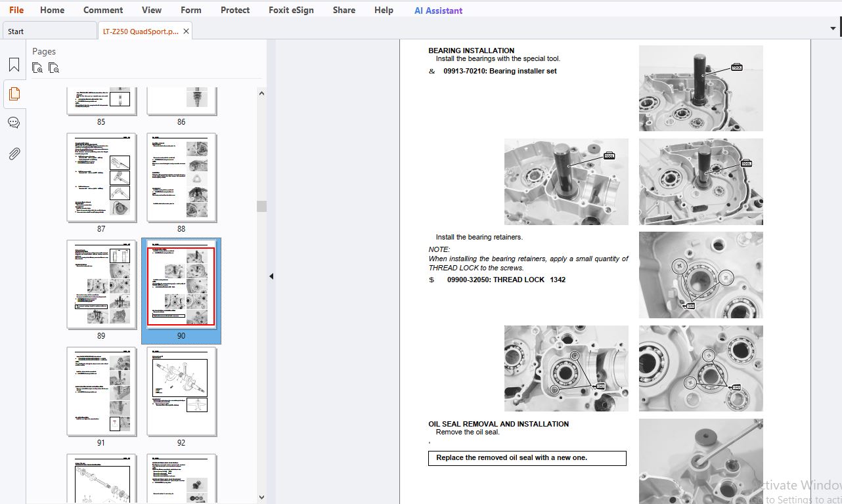Close the LT-Z250 QuadSport document tab

tap(186, 31)
